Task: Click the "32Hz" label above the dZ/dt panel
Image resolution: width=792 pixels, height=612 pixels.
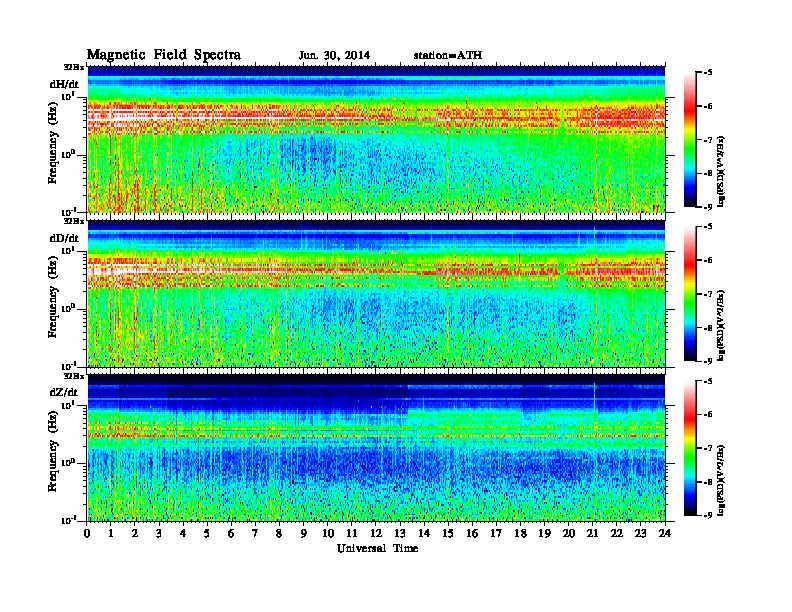Action: pos(74,376)
